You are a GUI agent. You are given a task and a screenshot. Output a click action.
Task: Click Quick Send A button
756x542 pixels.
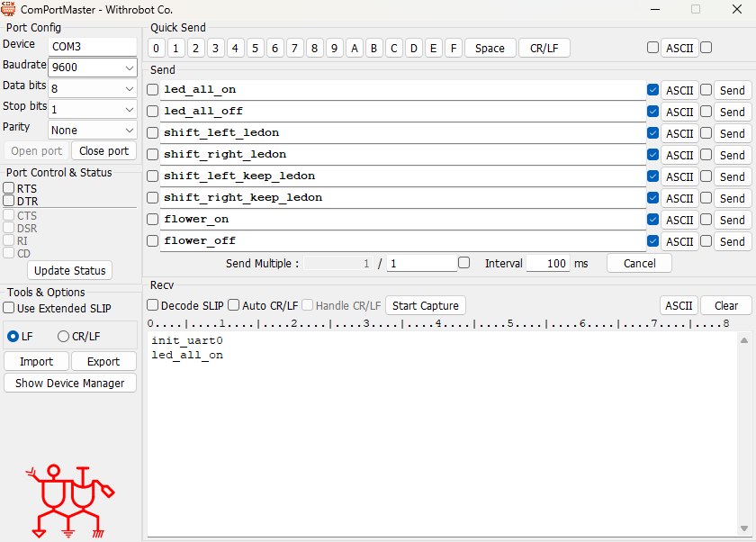point(355,49)
